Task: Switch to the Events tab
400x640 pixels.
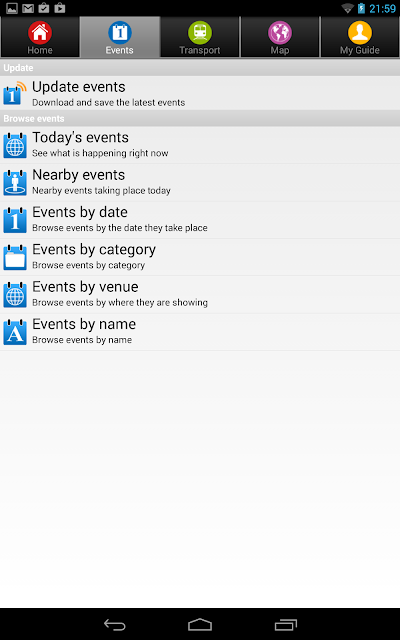Action: point(120,37)
